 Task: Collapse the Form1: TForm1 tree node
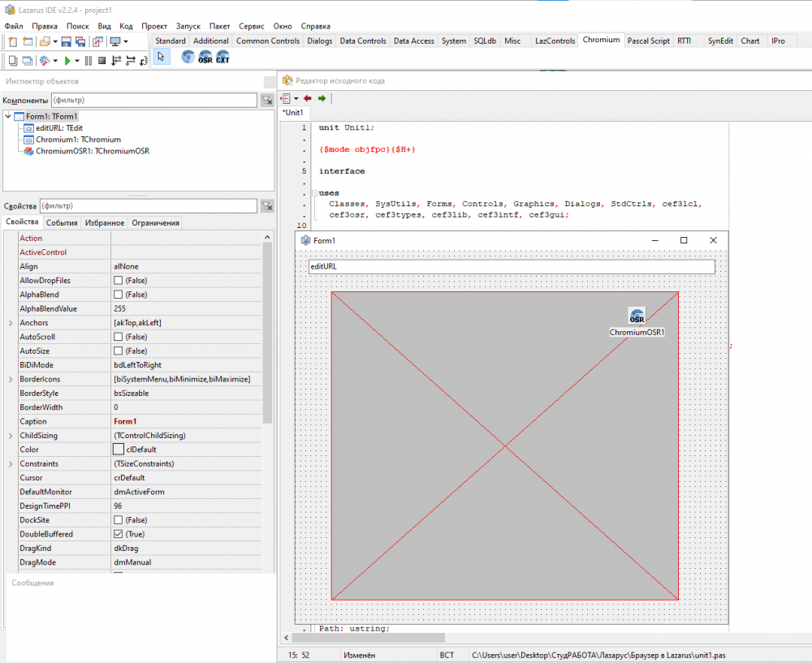[9, 117]
